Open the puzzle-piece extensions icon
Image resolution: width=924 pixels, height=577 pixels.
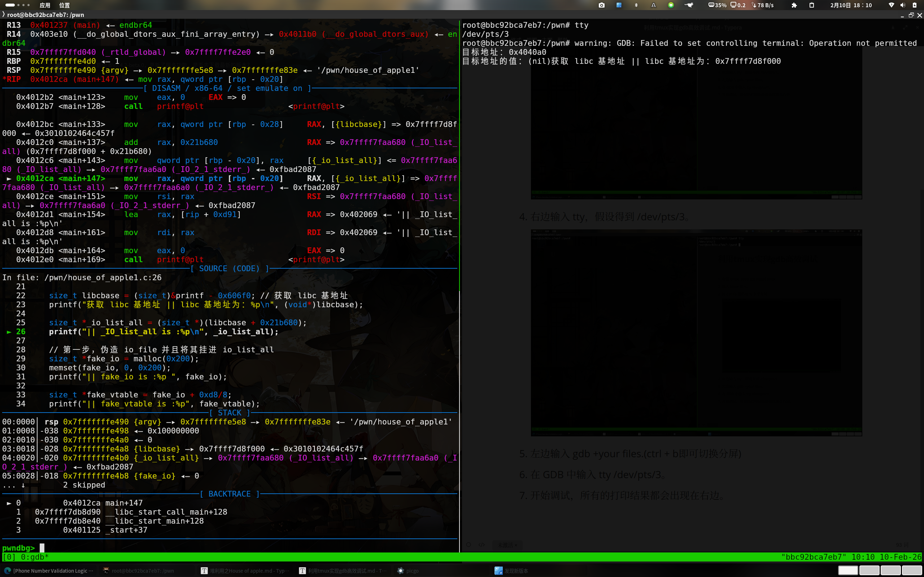794,5
